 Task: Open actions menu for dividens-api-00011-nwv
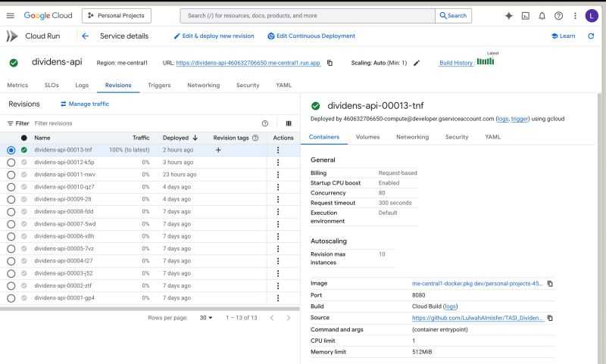point(278,174)
